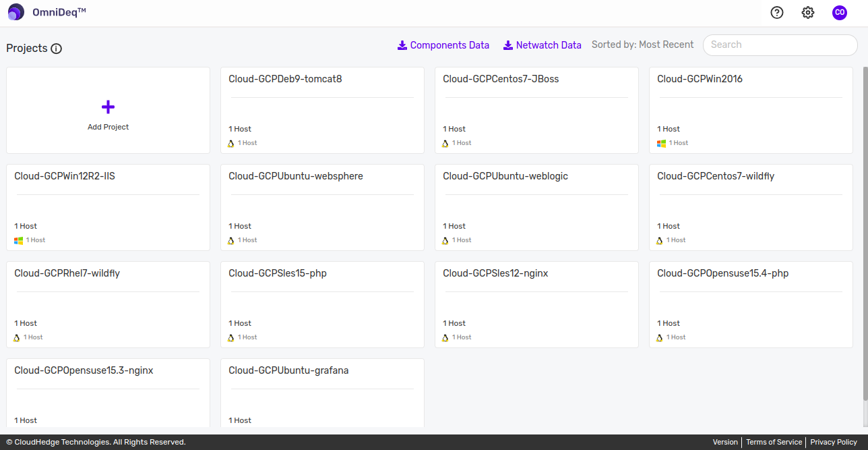Click the Windows icon in Cloud-GCPWin12R2-IIS card
Viewport: 868px width, 450px height.
click(x=19, y=240)
